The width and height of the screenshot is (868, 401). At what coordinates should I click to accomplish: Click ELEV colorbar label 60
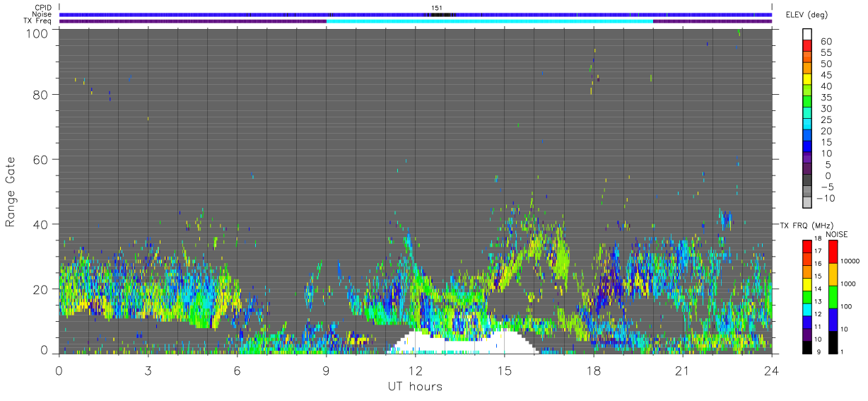(x=826, y=42)
